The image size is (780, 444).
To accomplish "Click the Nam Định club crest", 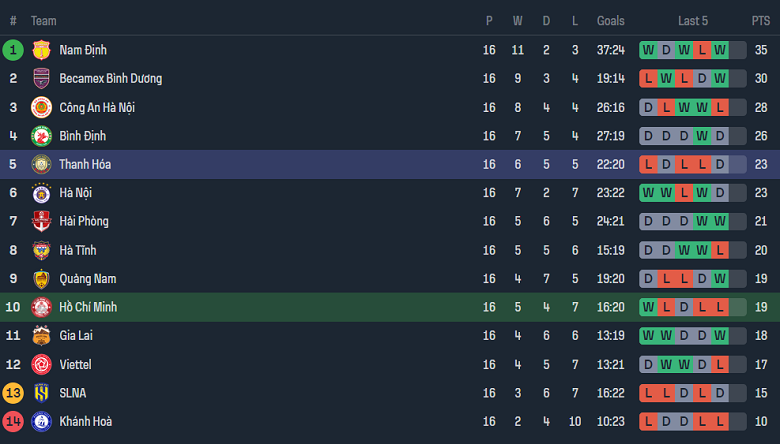I will click(41, 50).
